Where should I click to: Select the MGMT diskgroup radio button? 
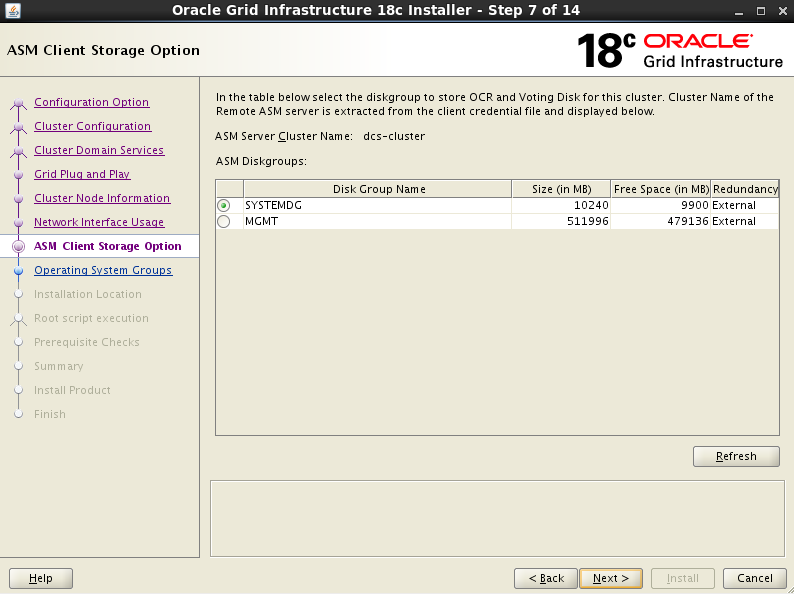tap(223, 222)
